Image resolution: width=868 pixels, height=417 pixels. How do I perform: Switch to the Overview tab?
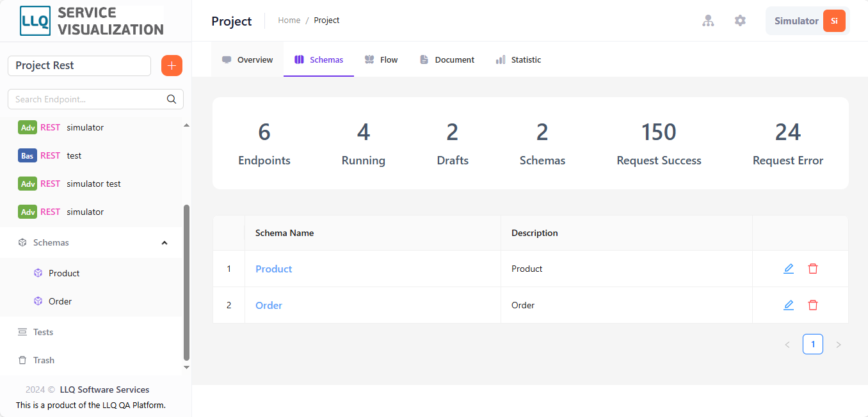[247, 59]
